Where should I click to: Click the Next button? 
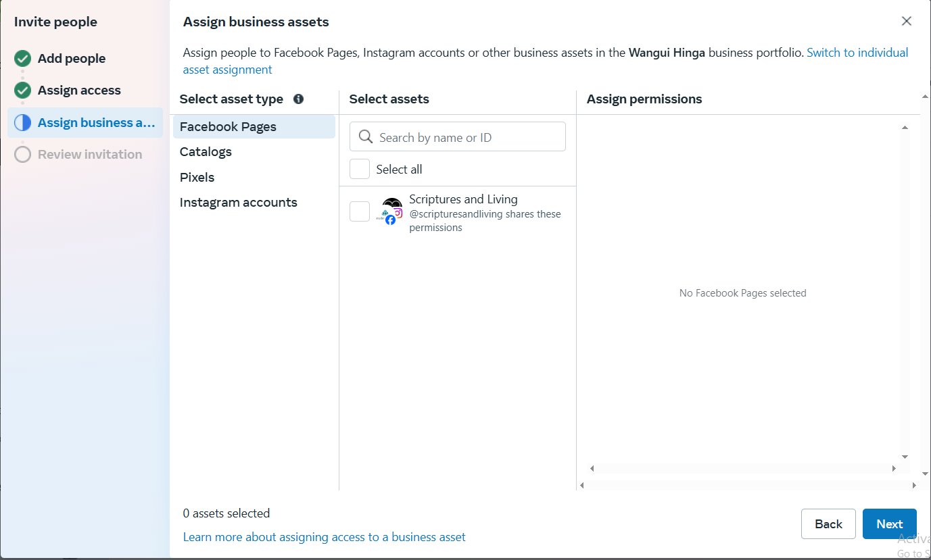click(890, 524)
